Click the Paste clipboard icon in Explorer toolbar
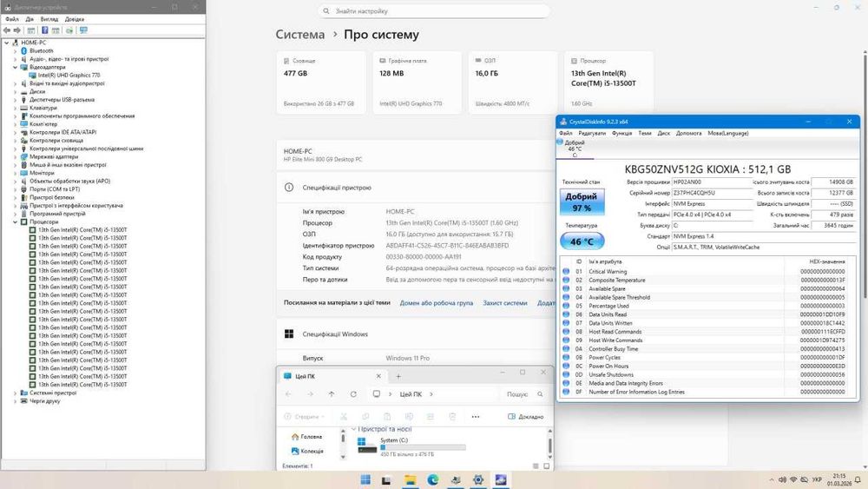Viewport: 868px width, 489px height. [x=387, y=416]
